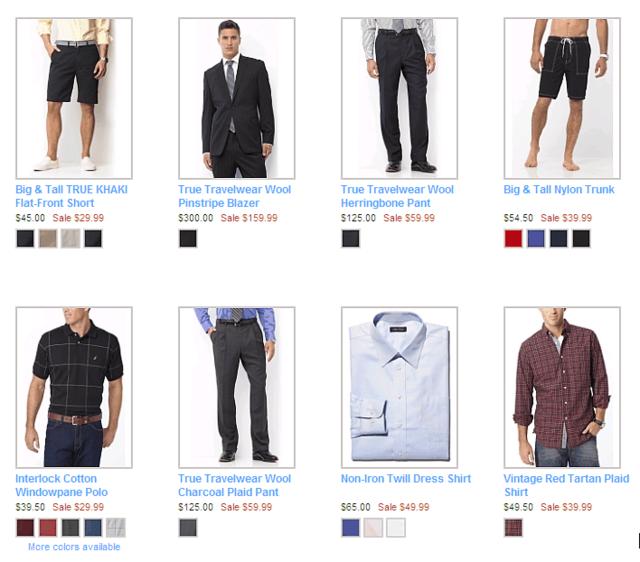
Task: Open the Big & Tall TRUE KHAKI Flat-Front Short link
Action: click(71, 196)
